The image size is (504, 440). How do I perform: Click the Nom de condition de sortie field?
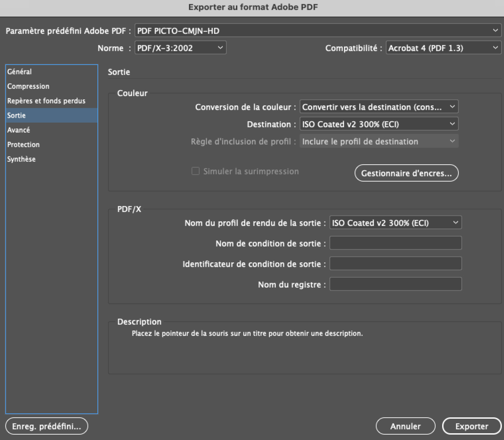coord(395,243)
